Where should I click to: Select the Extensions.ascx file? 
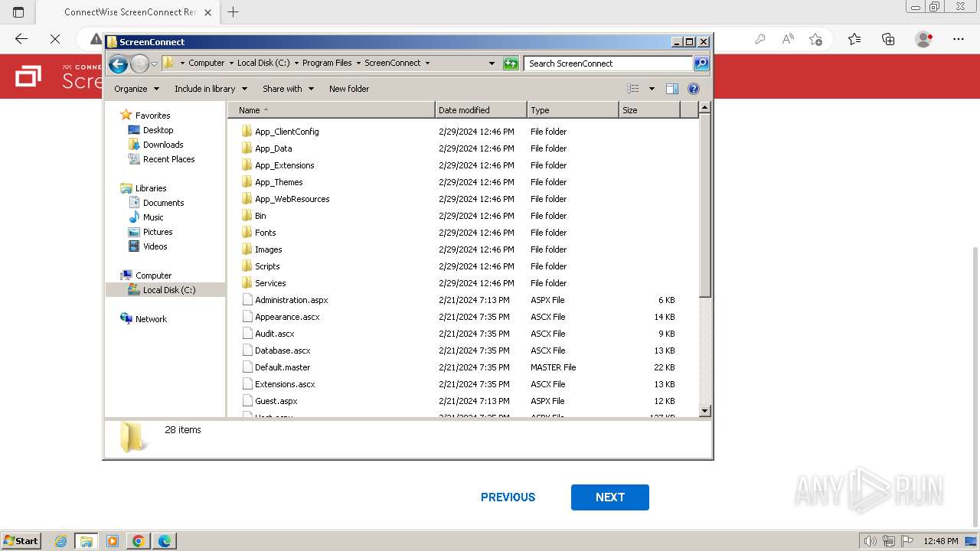(x=285, y=384)
